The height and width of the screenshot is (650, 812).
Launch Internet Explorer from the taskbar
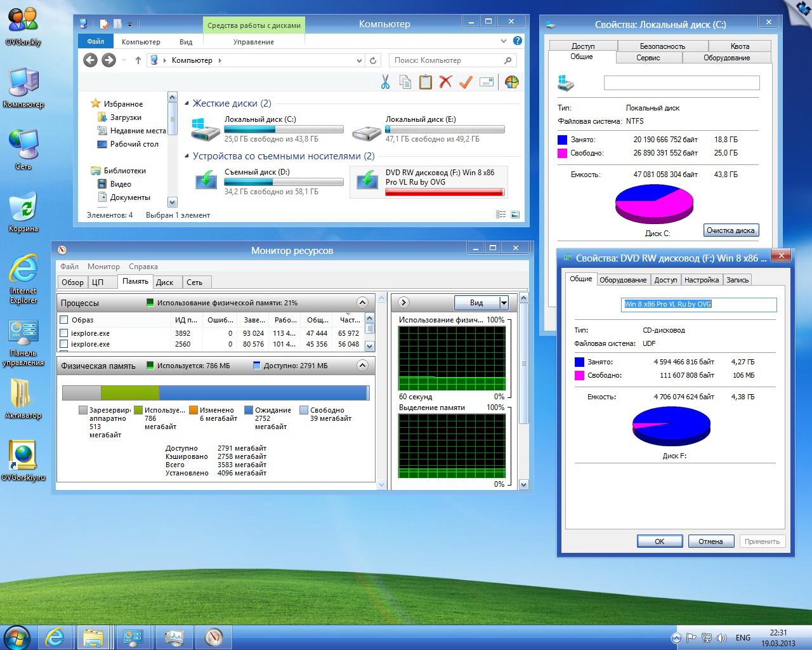[55, 637]
